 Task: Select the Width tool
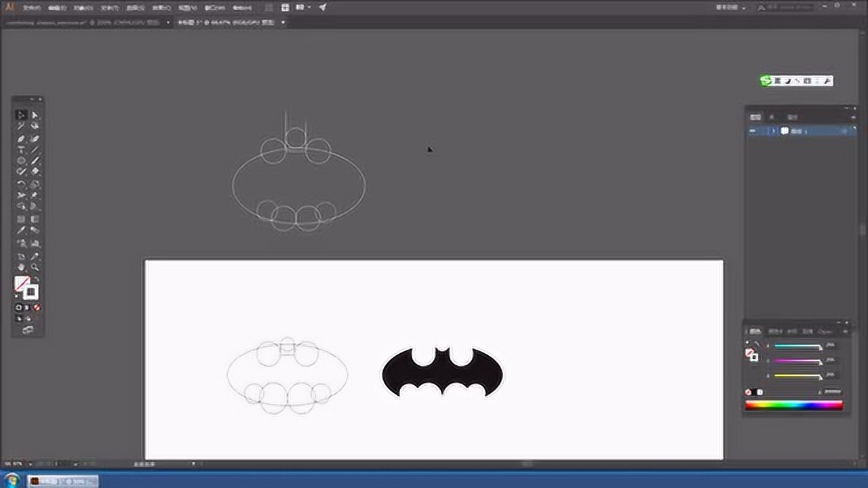click(x=22, y=195)
